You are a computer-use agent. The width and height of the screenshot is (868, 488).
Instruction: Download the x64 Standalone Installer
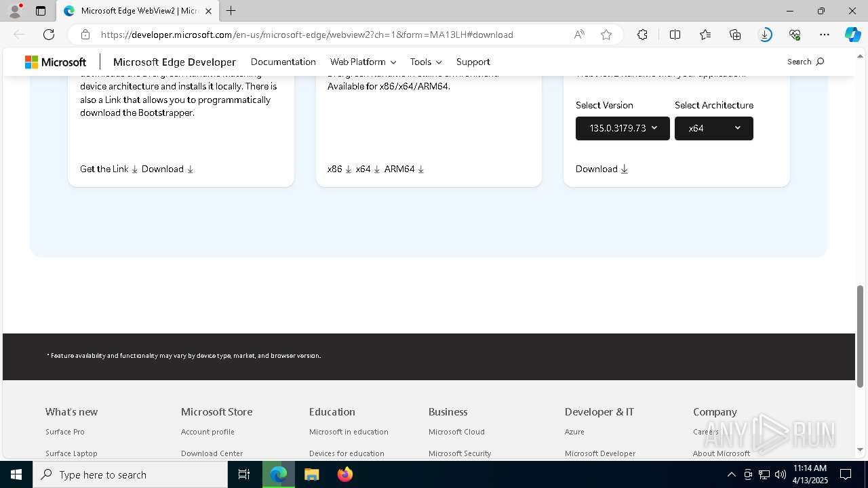(x=368, y=169)
